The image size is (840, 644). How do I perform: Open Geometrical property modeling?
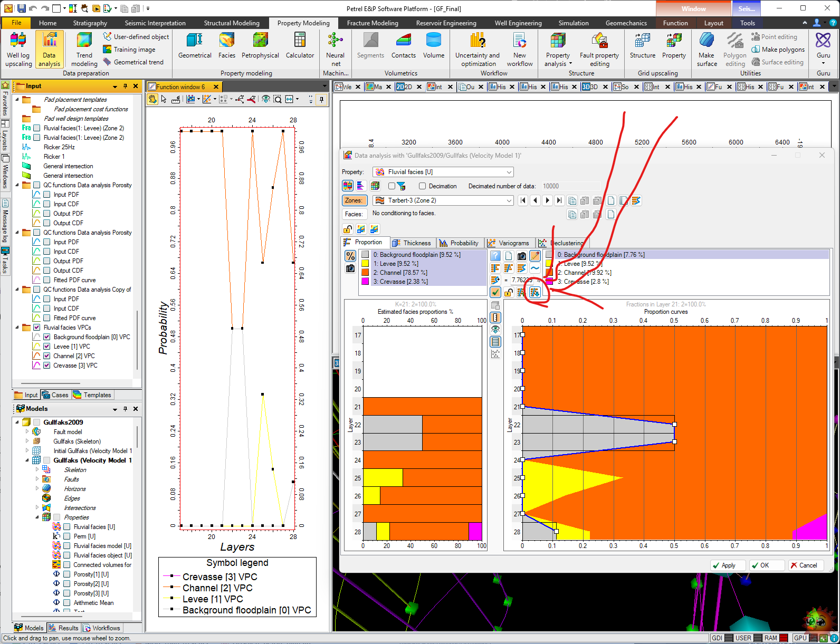tap(195, 45)
